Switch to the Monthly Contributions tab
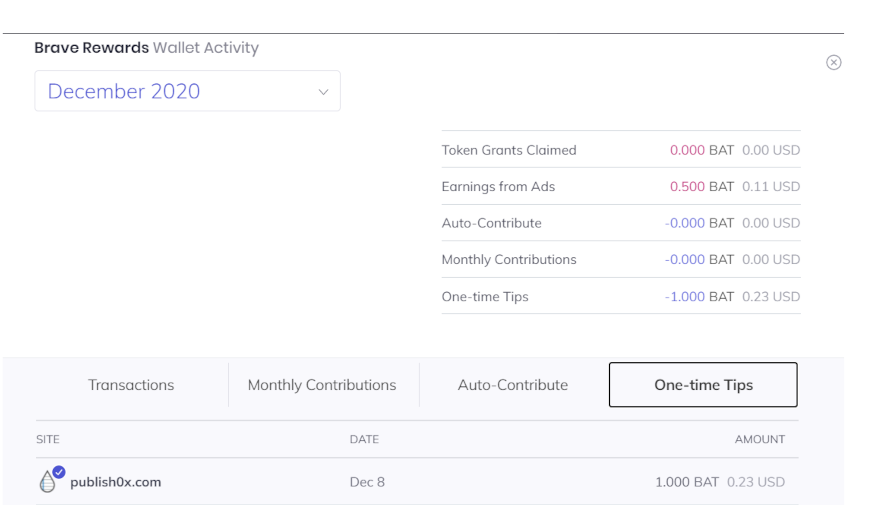This screenshot has width=888, height=530. (322, 385)
